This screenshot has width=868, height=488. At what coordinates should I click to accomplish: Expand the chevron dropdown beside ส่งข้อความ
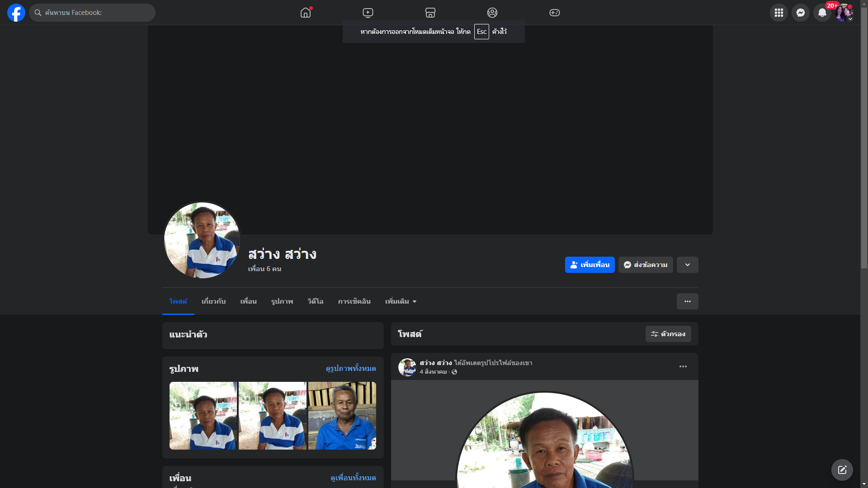point(688,265)
